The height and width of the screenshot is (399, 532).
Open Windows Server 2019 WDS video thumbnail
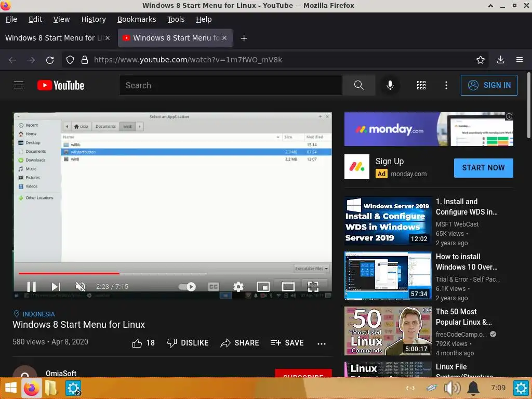pyautogui.click(x=388, y=221)
